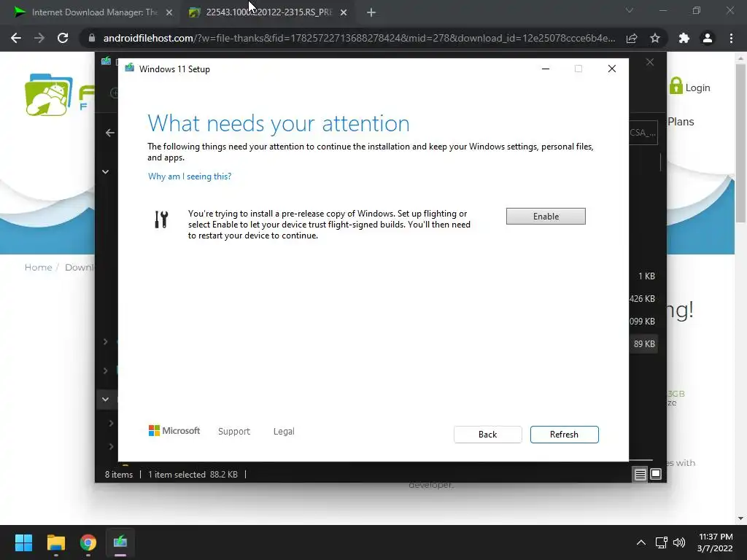Open the clock showing 11:37 PM
747x560 pixels.
point(715,542)
